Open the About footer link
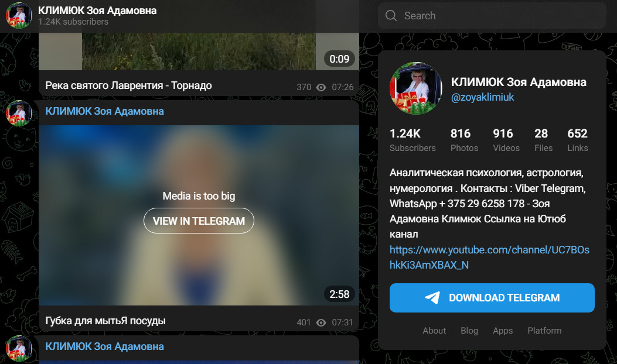 tap(434, 331)
